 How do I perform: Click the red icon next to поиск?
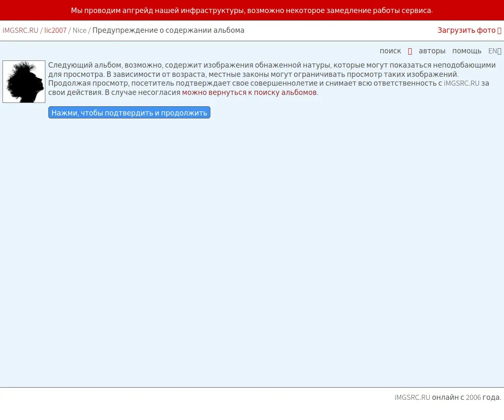point(410,51)
